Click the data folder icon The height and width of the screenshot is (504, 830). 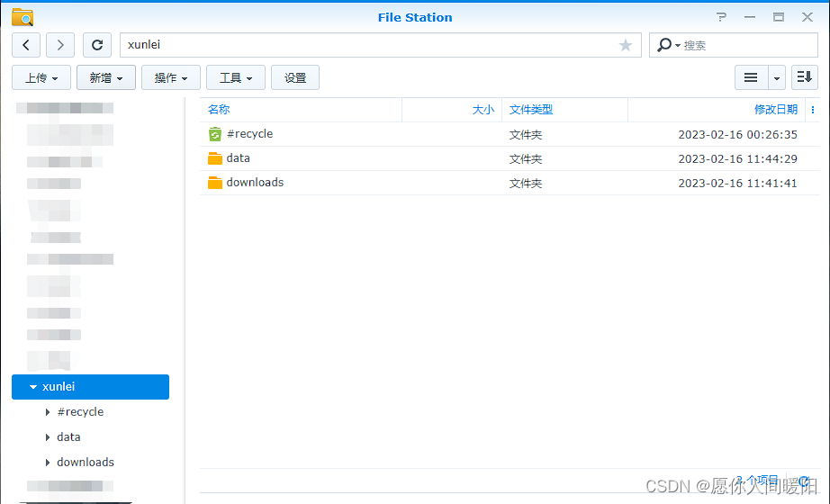[x=215, y=158]
